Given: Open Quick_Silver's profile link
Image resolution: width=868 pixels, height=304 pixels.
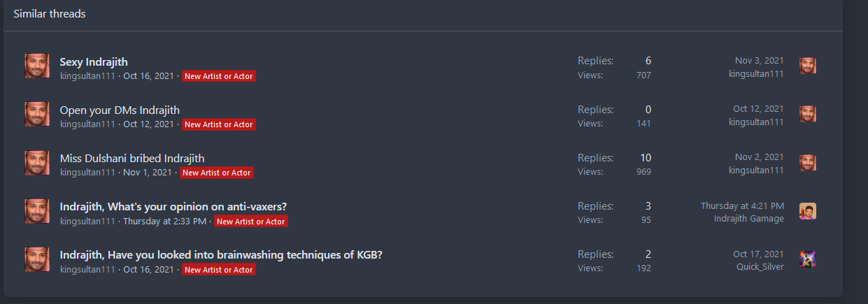Looking at the screenshot, I should (760, 267).
